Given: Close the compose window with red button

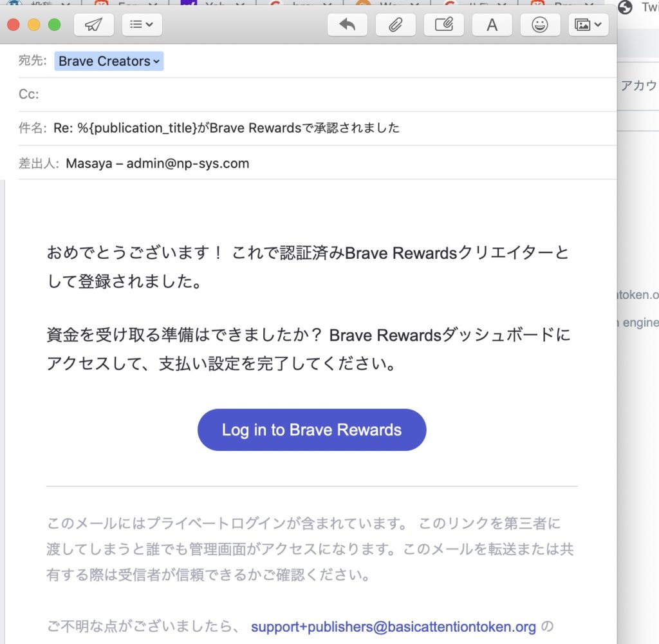Looking at the screenshot, I should tap(14, 25).
